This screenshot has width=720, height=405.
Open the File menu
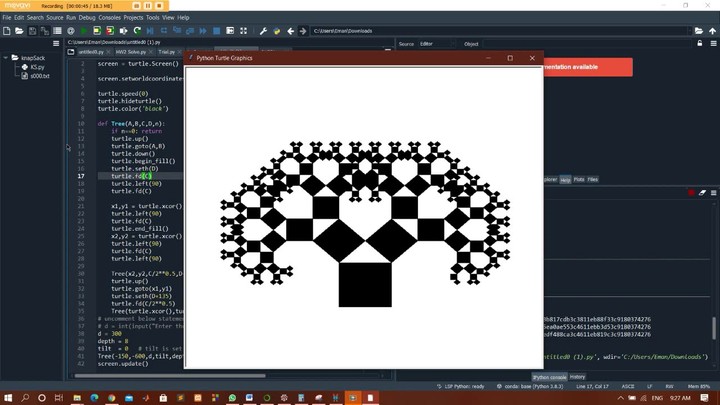pos(6,17)
